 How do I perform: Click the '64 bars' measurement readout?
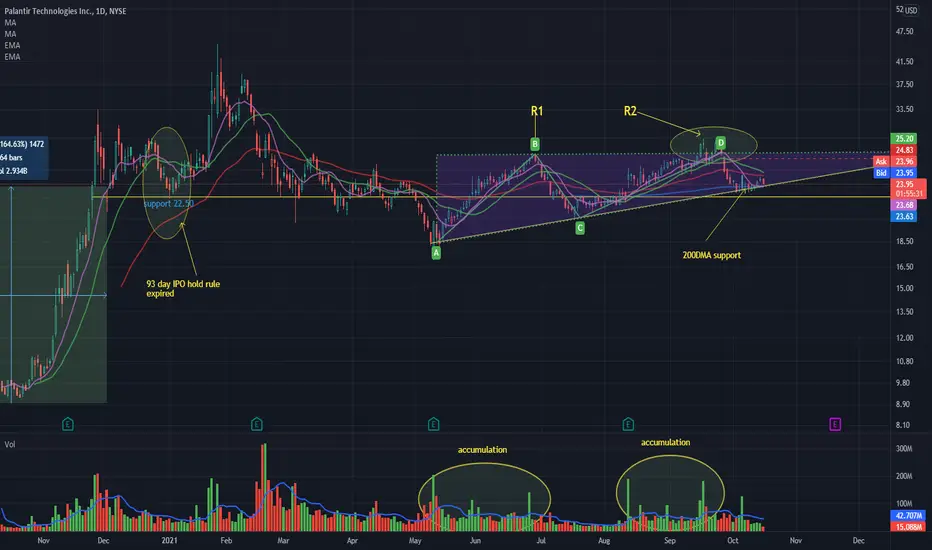pyautogui.click(x=11, y=158)
